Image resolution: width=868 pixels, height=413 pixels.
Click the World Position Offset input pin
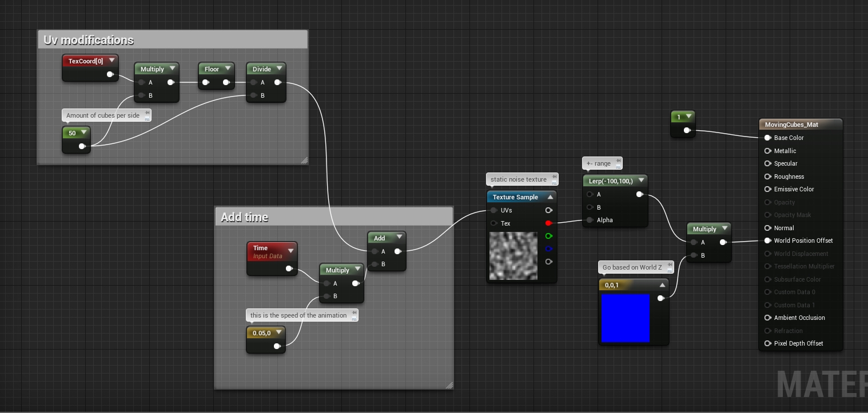click(768, 240)
